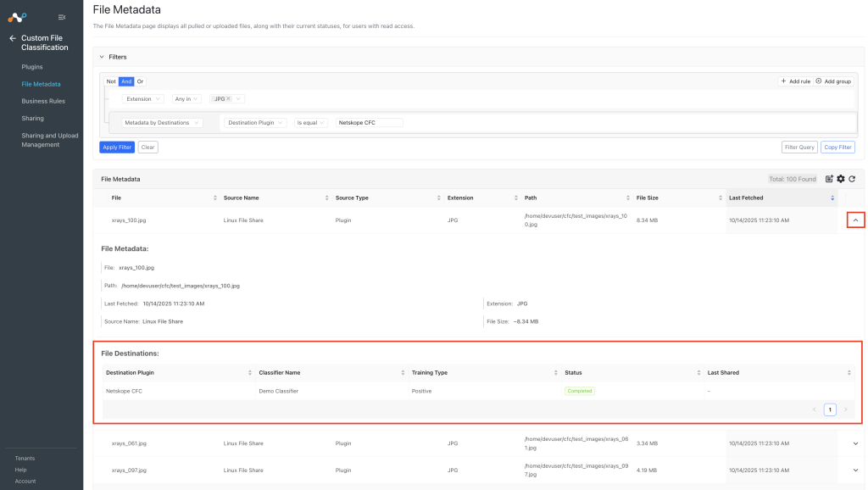
Task: Open Help in sidebar
Action: 20,470
